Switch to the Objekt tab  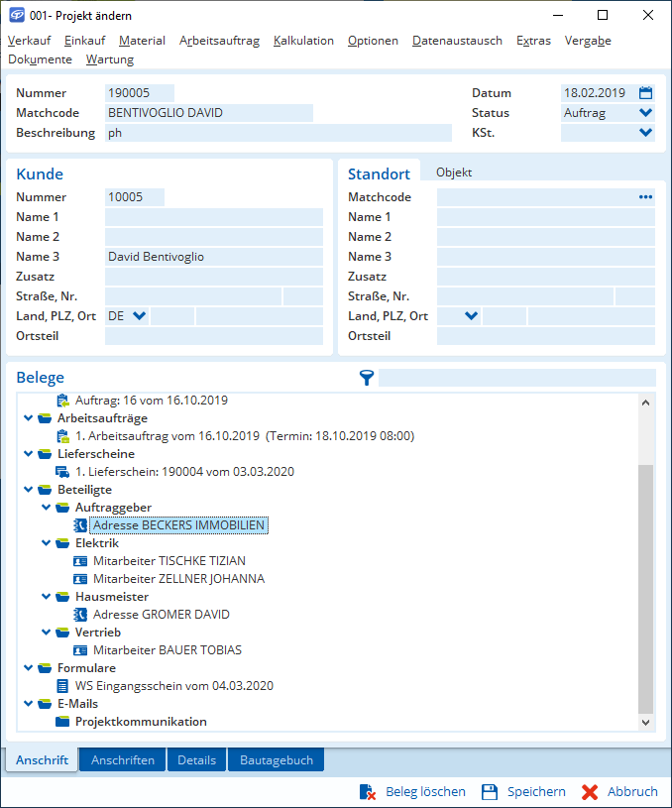point(454,173)
